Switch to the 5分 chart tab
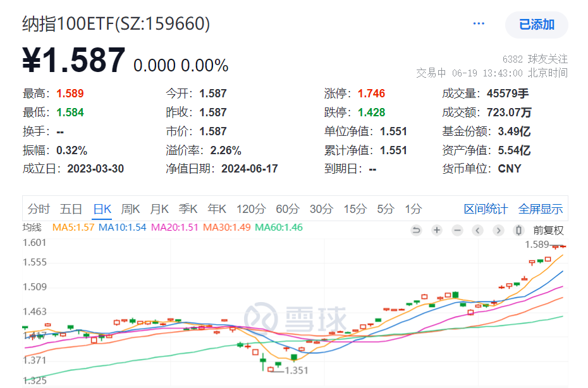The image size is (588, 388). pos(386,209)
